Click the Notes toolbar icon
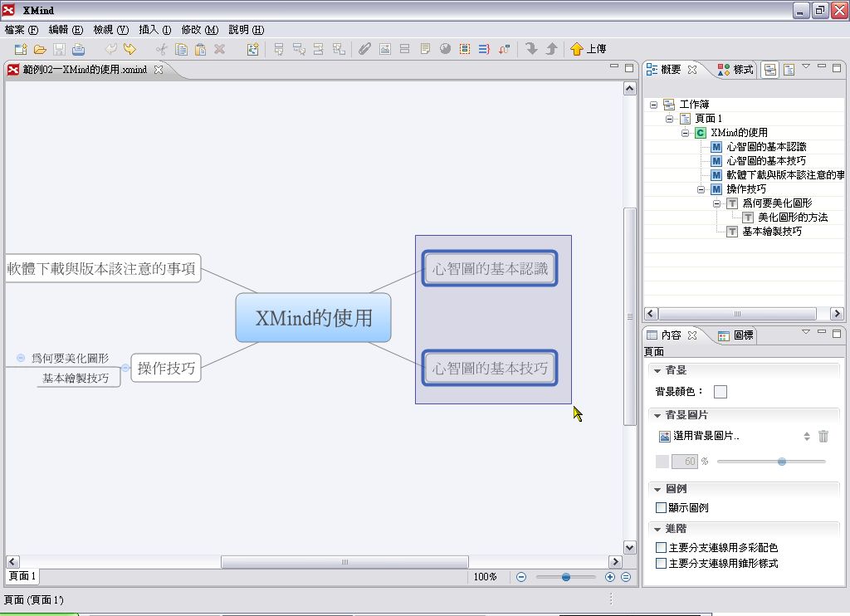Image resolution: width=850 pixels, height=616 pixels. tap(425, 49)
